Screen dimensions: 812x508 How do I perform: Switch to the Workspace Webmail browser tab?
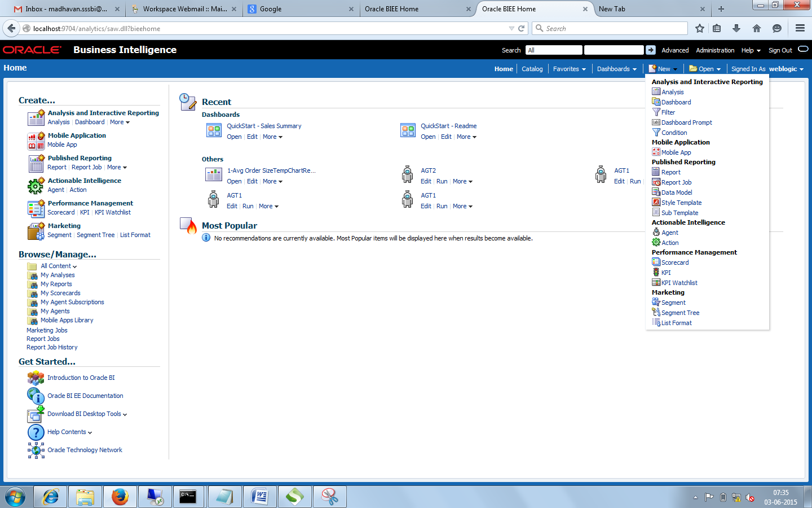click(184, 9)
